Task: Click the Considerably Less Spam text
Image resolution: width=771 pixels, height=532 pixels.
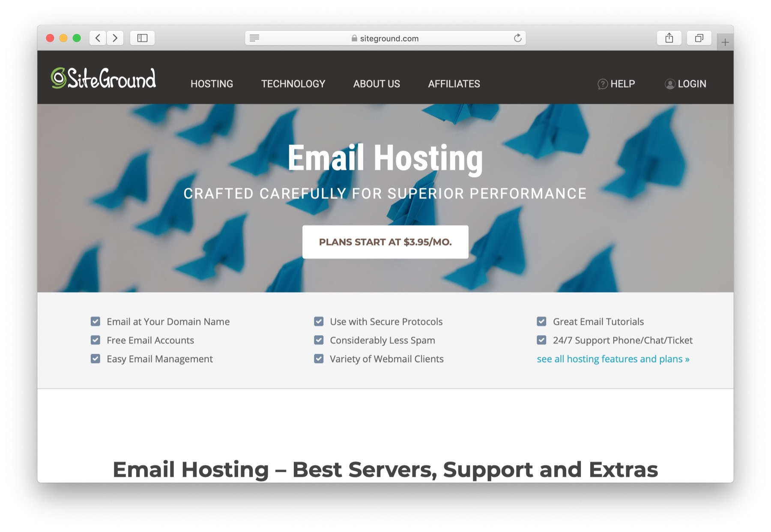Action: point(383,340)
